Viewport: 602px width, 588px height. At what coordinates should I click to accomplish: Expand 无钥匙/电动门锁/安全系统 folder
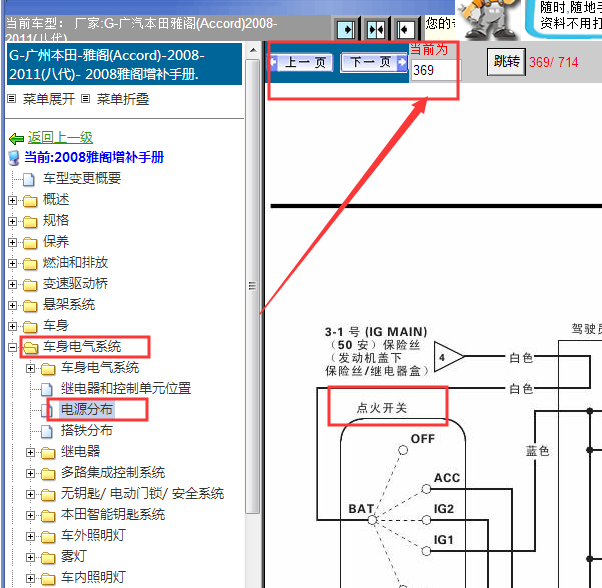click(30, 494)
